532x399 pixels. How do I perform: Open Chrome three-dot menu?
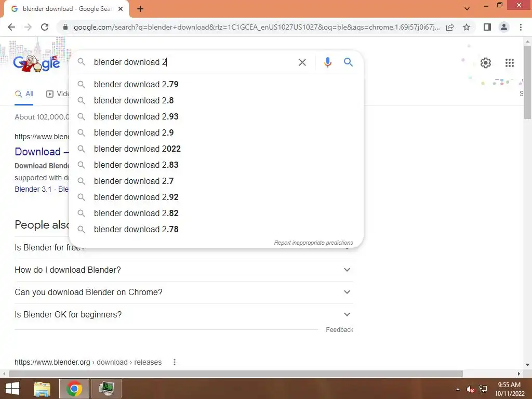[521, 27]
